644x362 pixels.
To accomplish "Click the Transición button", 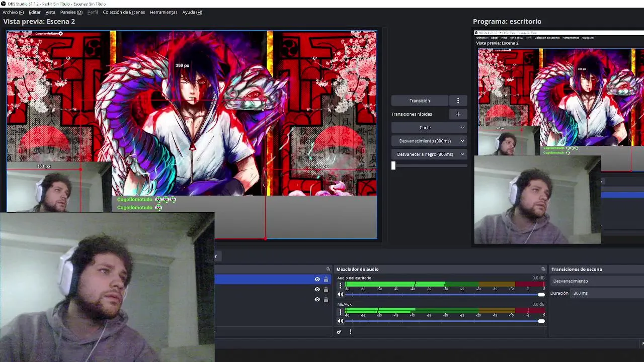I will [420, 101].
